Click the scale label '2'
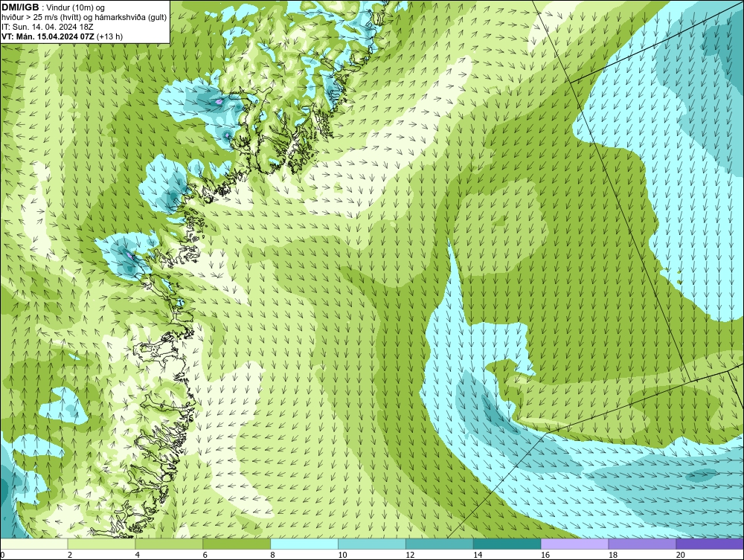The height and width of the screenshot is (560, 744). [70, 555]
